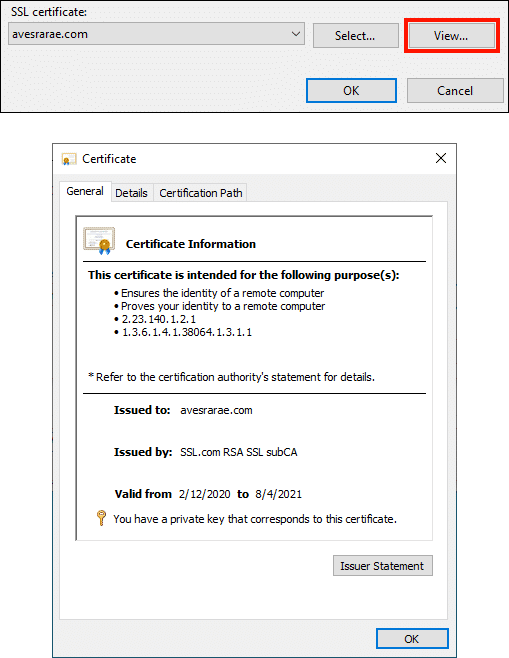Click the certificate ribbon icon beside Certificate Information
This screenshot has height=658, width=509.
(x=99, y=240)
